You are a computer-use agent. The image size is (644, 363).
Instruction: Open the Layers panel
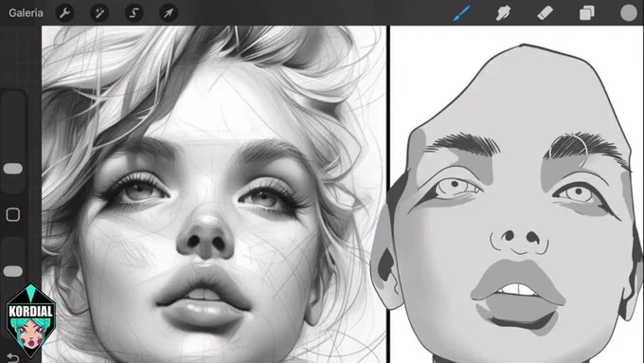(586, 13)
